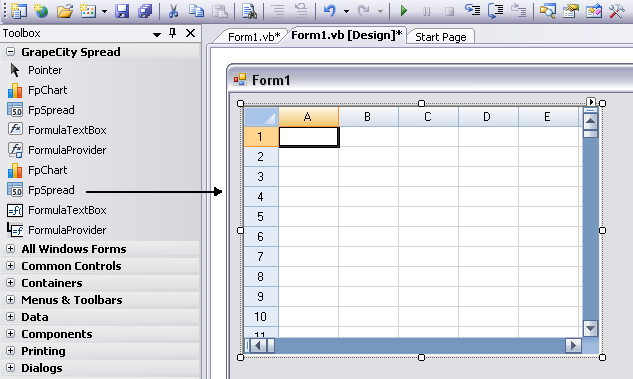Expand the All Windows Forms group
The image size is (633, 379).
(x=11, y=249)
